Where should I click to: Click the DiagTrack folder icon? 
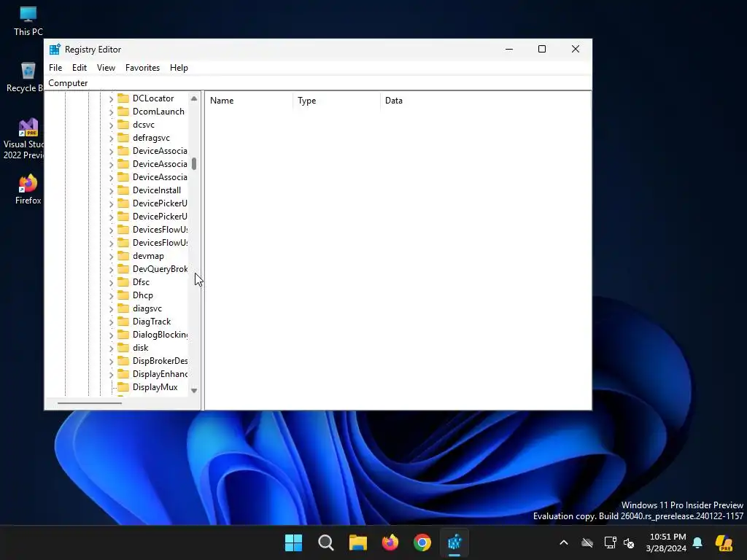coord(123,322)
